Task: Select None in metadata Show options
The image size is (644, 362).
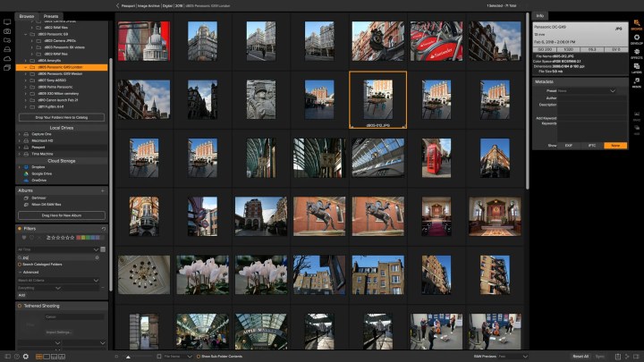Action: click(615, 146)
